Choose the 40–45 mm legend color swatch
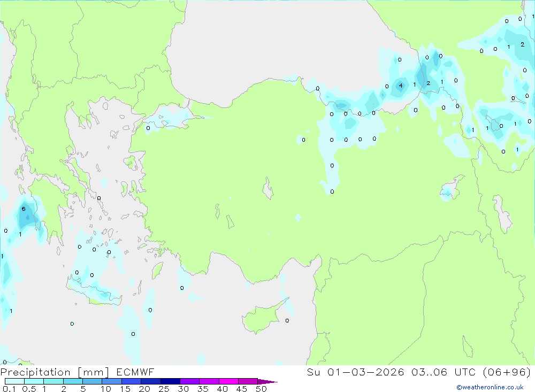535x392 pixels. tap(228, 381)
